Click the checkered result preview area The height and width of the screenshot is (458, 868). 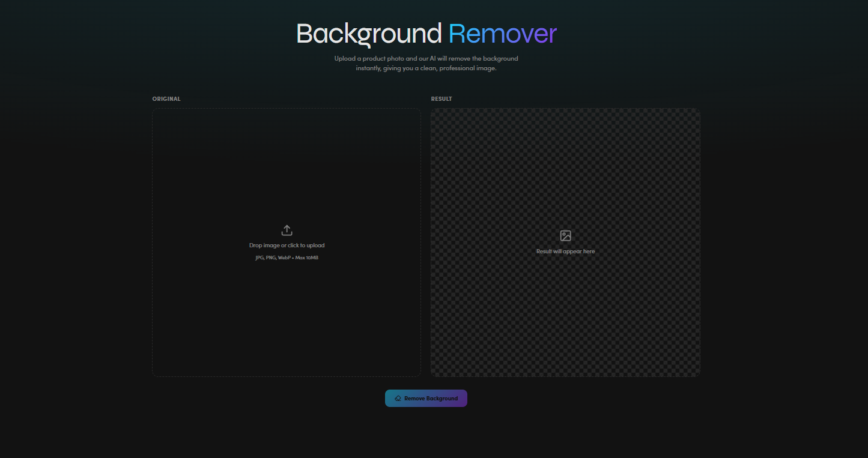tap(565, 243)
